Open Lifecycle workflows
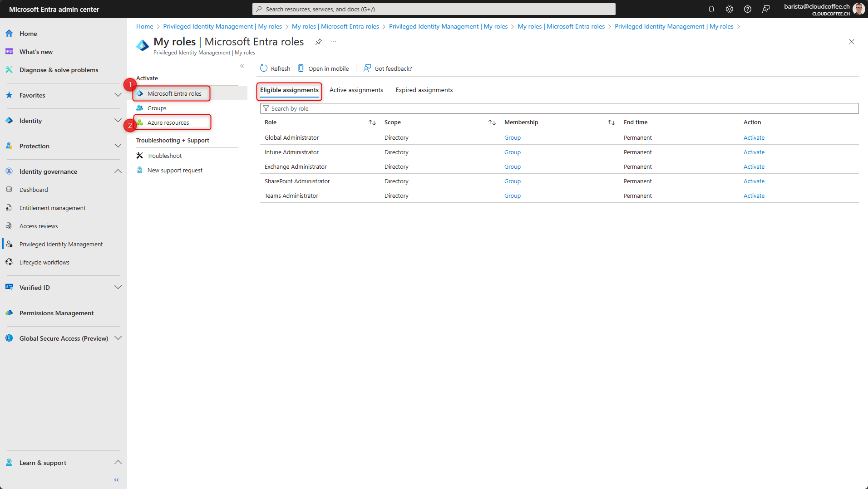Screen dimensions: 868x489 44,262
